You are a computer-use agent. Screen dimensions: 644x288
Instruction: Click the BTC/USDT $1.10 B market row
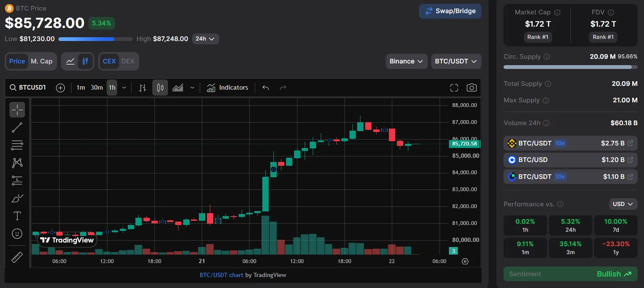(x=570, y=176)
